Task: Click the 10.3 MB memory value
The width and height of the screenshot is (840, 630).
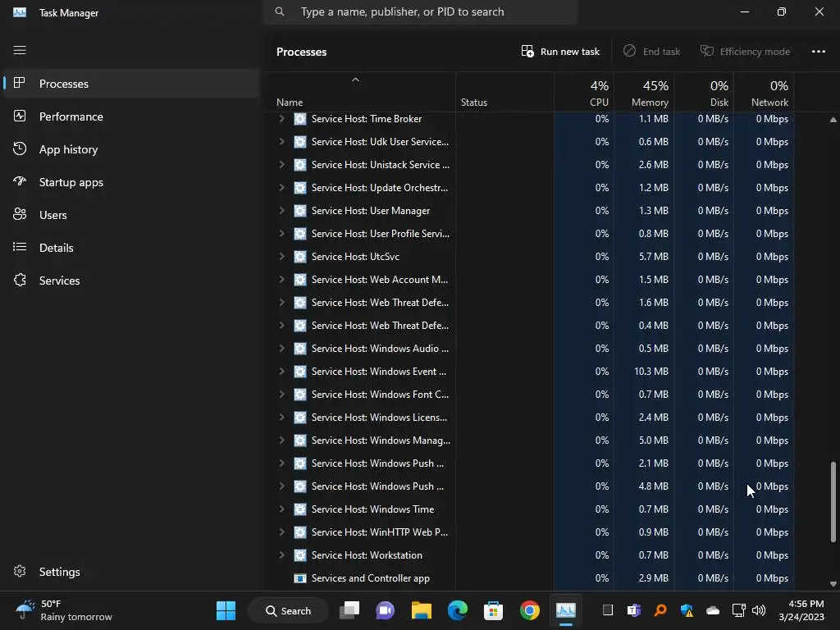Action: click(x=651, y=372)
